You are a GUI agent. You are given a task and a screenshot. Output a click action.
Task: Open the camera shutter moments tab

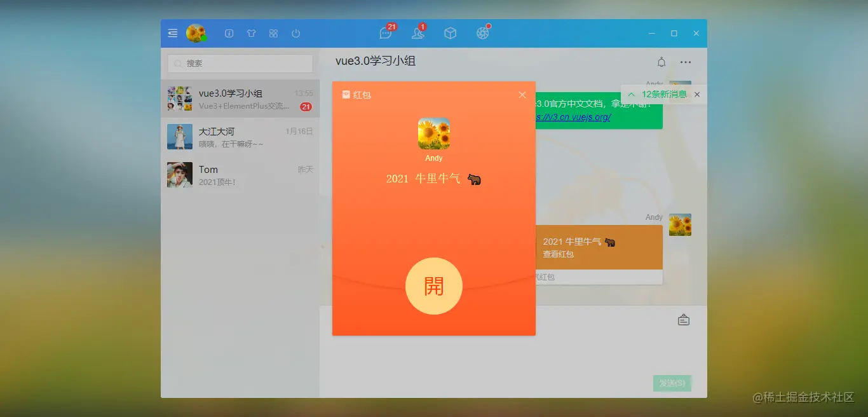point(483,32)
